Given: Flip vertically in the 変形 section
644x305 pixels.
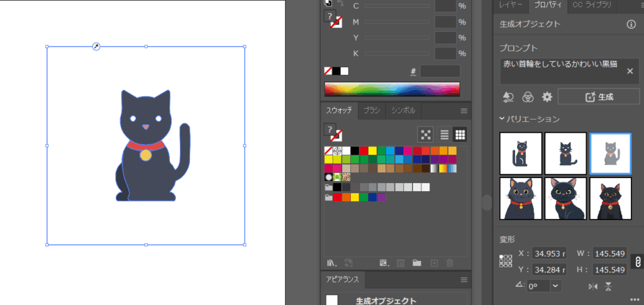Looking at the screenshot, I should point(608,287).
